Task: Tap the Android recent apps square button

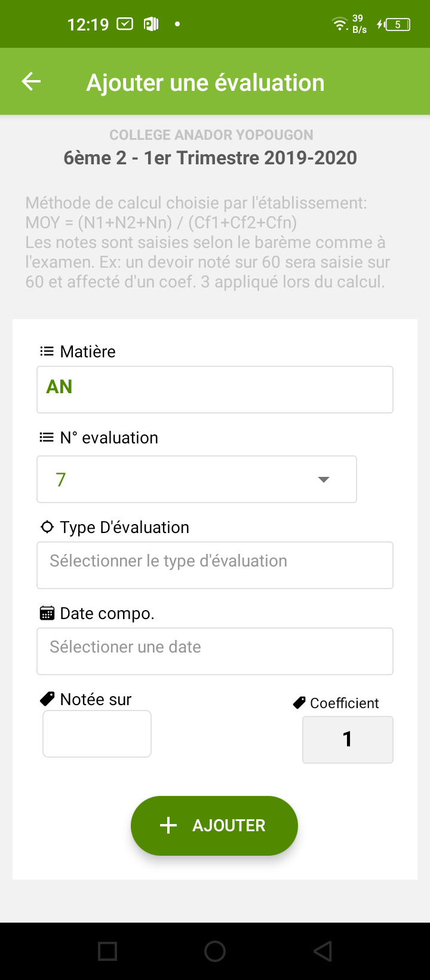Action: (107, 951)
